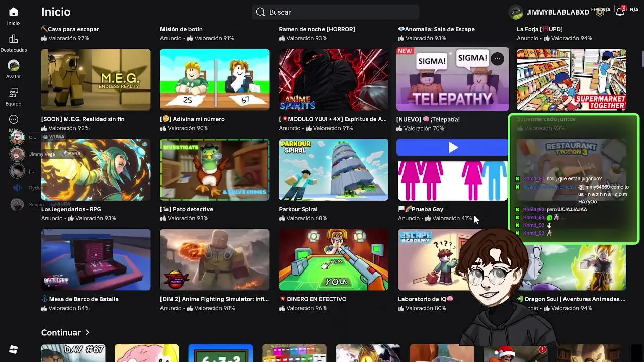Open the Parkour Spiral thumbnail
The image size is (644, 362).
pos(334,169)
